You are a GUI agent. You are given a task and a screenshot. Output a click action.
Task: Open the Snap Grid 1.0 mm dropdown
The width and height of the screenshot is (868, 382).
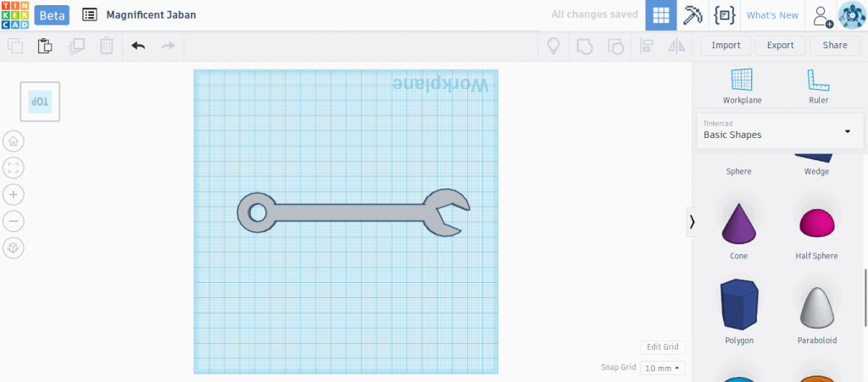(x=663, y=368)
